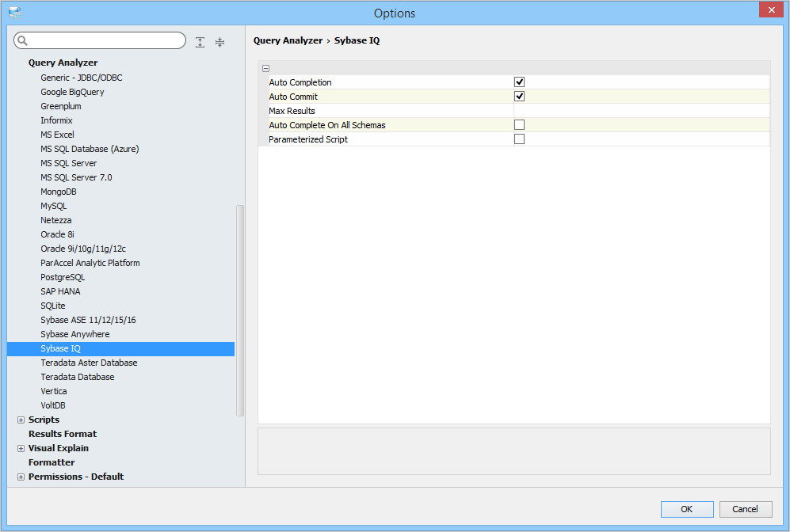Viewport: 790px width, 532px height.
Task: Toggle Auto Completion checkbox
Action: 519,82
